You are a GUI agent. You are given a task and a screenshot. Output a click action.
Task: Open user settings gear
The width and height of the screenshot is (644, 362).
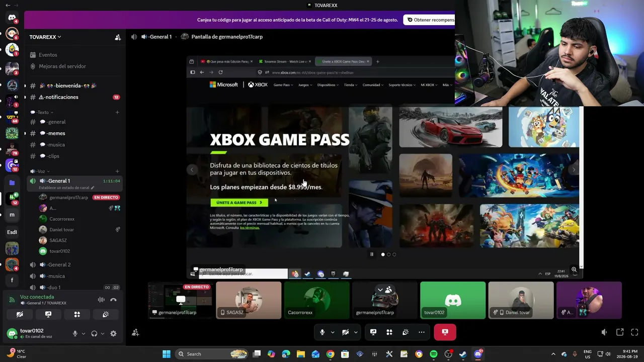point(113,333)
